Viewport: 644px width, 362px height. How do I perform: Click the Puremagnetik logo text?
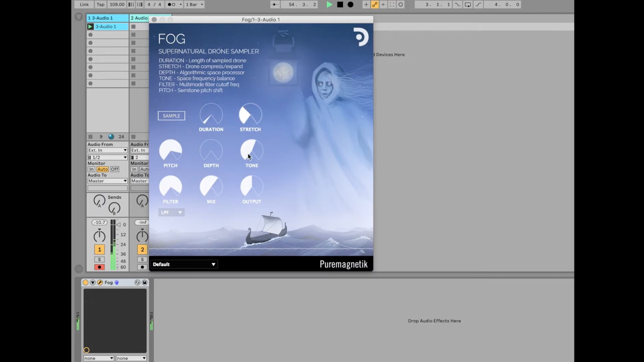[x=343, y=264]
